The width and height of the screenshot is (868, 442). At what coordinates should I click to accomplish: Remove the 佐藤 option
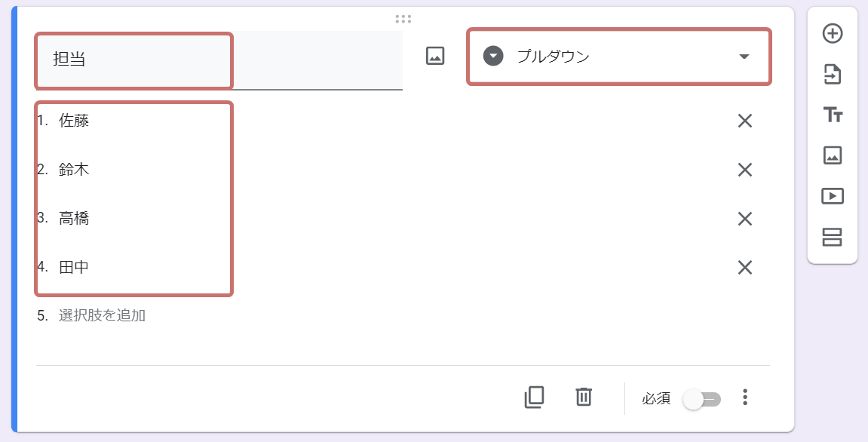click(x=744, y=121)
